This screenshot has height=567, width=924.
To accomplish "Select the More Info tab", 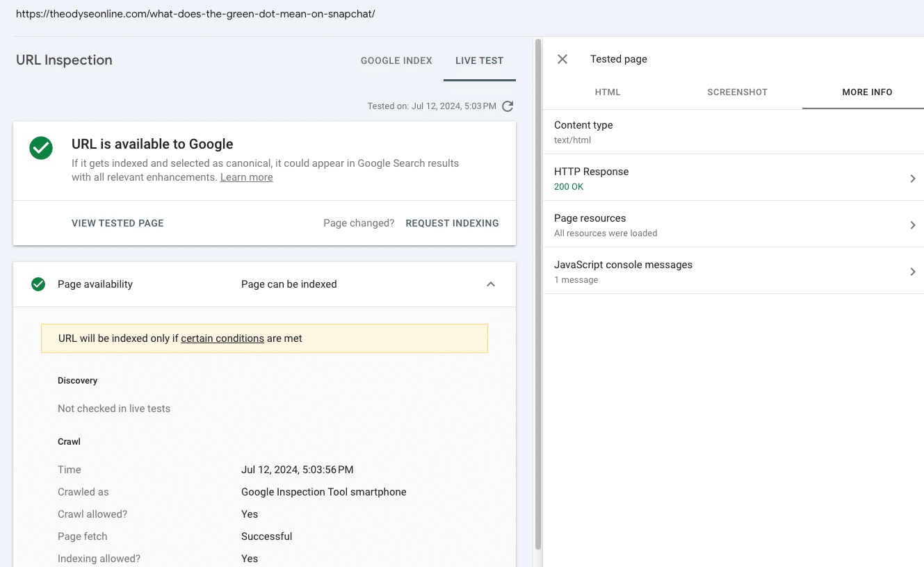I will click(867, 92).
